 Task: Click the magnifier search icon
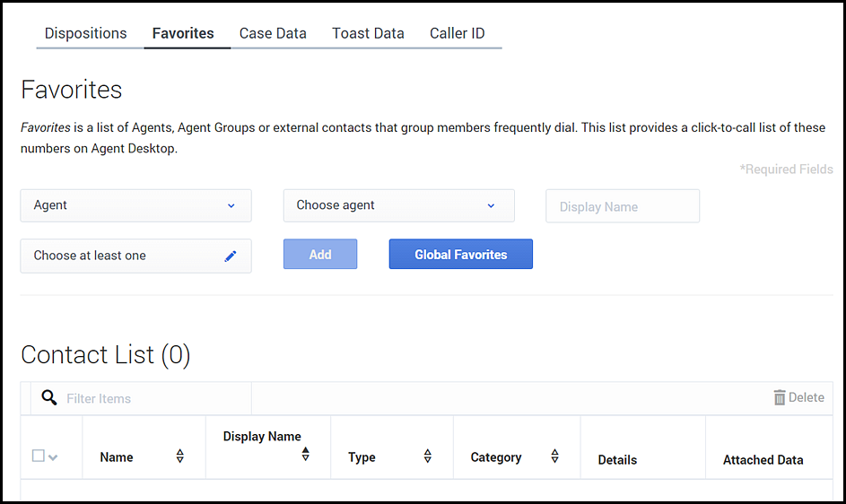[x=49, y=398]
